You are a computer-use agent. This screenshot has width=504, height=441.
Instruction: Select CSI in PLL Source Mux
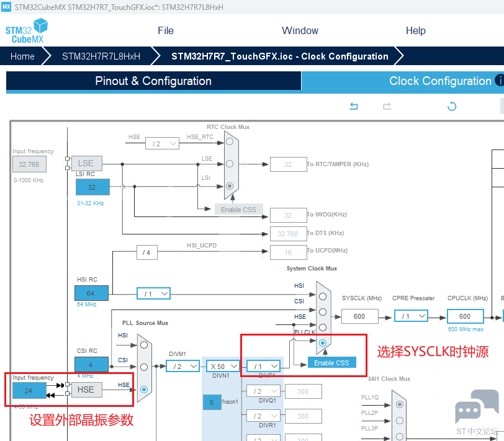coord(144,367)
